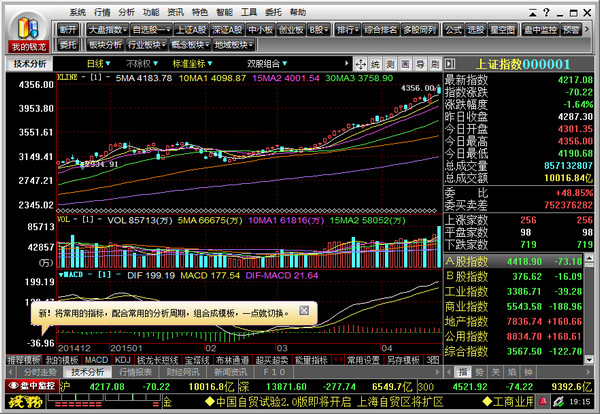Click the 综合排名 button
The width and height of the screenshot is (600, 414).
coord(380,29)
